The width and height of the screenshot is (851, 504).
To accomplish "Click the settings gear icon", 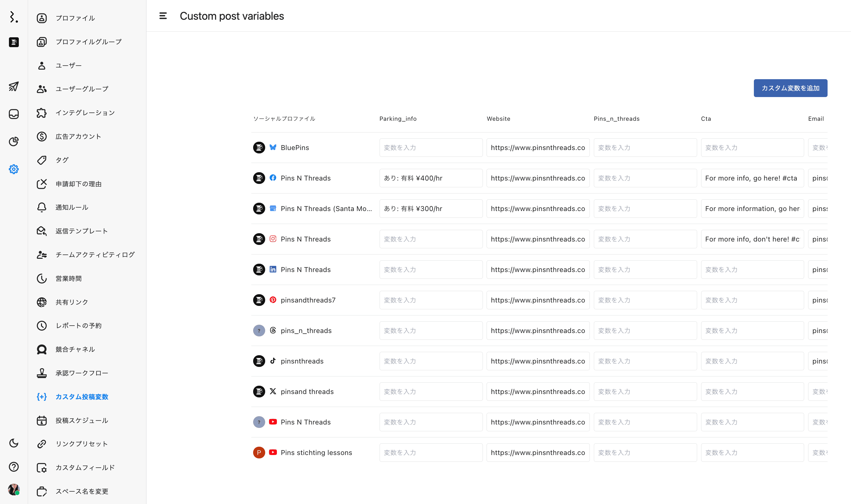I will pos(14,169).
